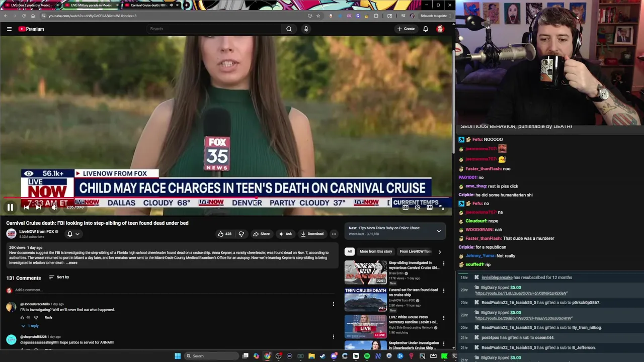
Task: Open the Create menu
Action: [406, 29]
